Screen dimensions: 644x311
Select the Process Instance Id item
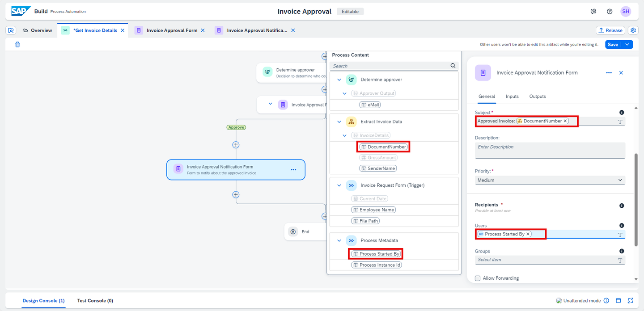tap(377, 265)
